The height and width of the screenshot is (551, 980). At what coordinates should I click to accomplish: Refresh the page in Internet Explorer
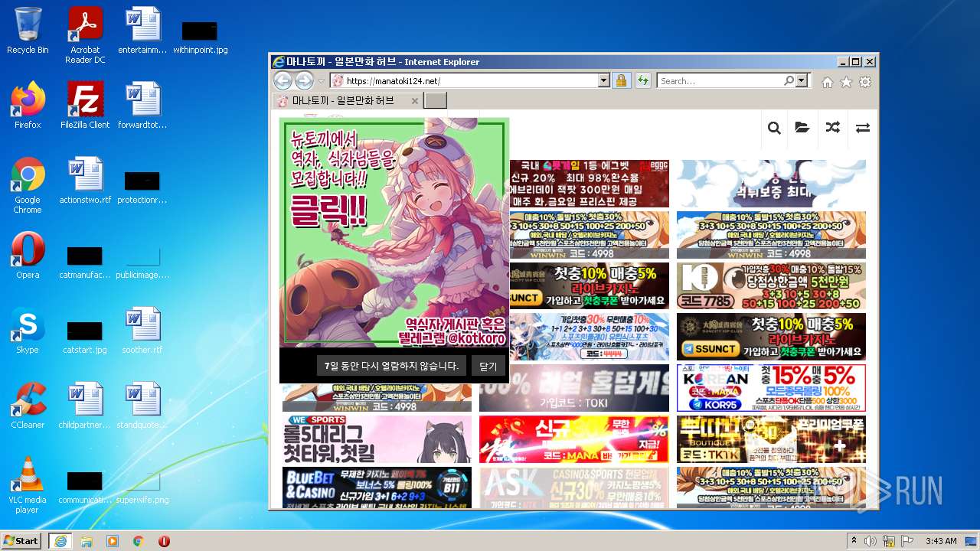click(643, 81)
